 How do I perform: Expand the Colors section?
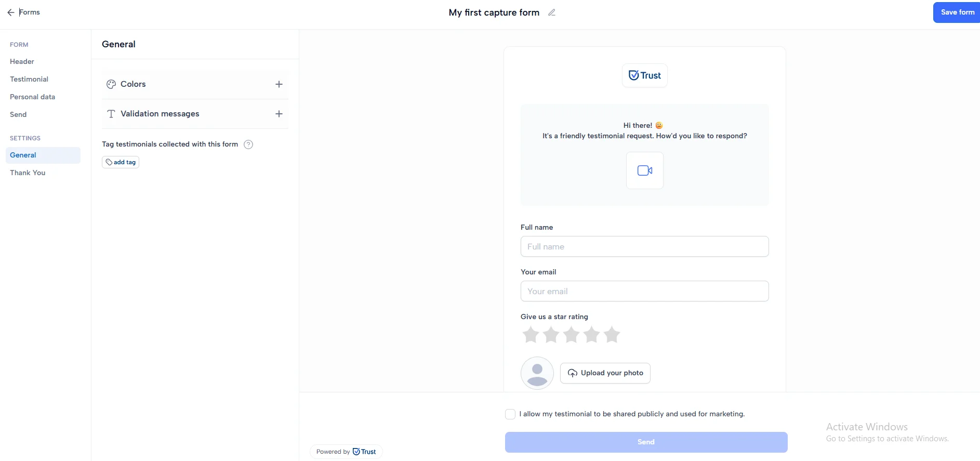[279, 84]
